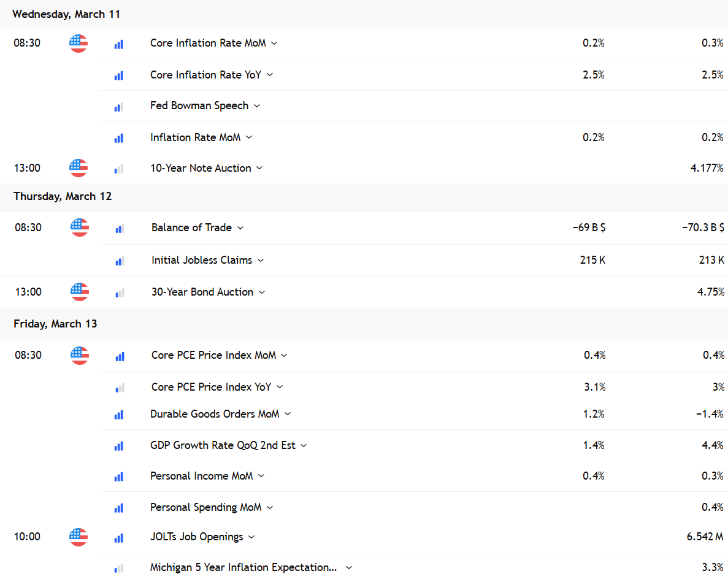Click importance bars icon for Michigan 5 Year Inflation
728x582 pixels.
coord(119,568)
